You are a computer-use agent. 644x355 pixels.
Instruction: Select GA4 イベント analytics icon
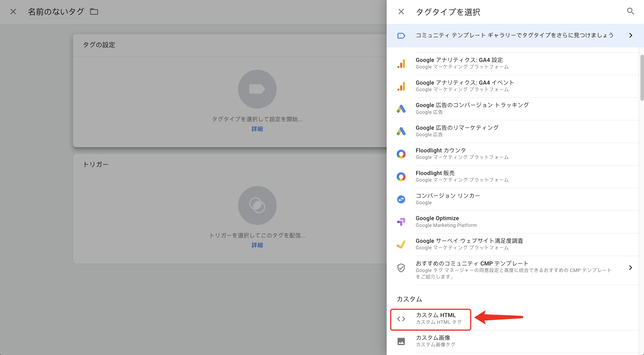click(x=401, y=86)
